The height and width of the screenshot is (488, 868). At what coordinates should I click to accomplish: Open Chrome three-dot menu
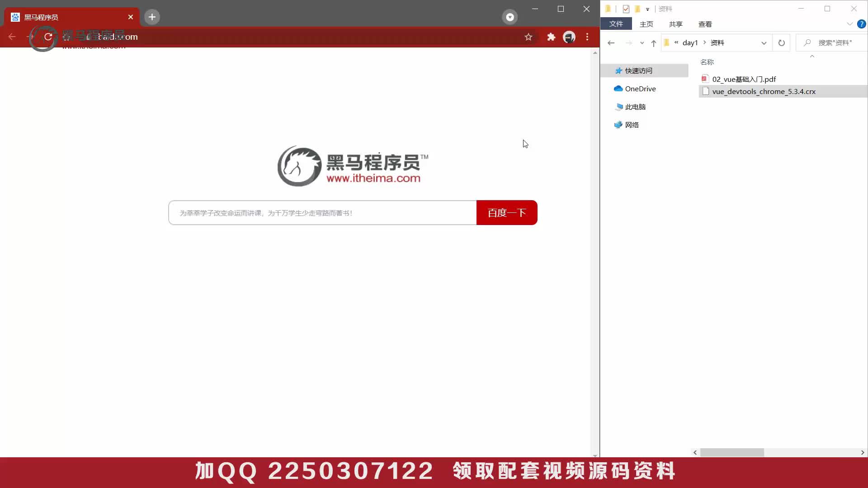tap(587, 37)
